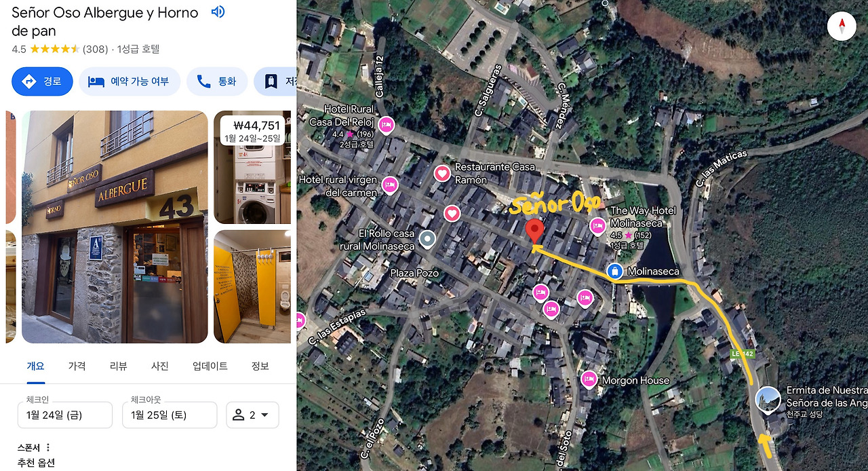Click the El Rollo casa rural marker
Screen dimensions: 868x471
(427, 239)
